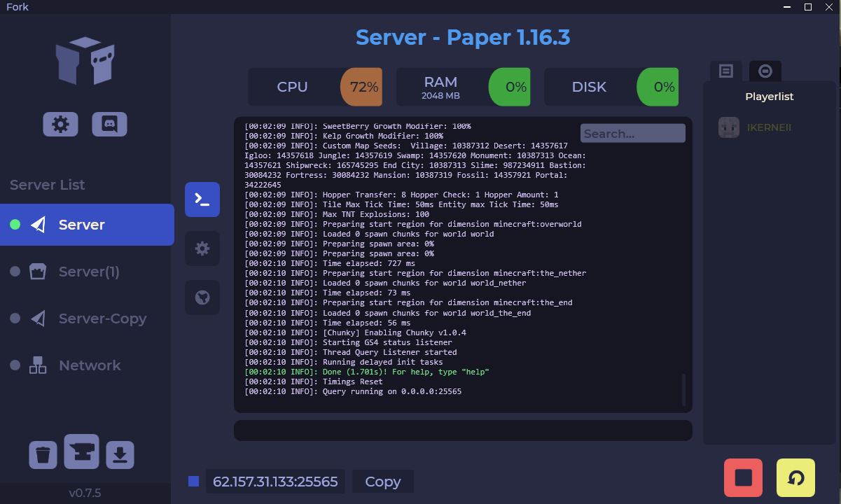The image size is (841, 504).
Task: Import server with download icon
Action: [120, 455]
